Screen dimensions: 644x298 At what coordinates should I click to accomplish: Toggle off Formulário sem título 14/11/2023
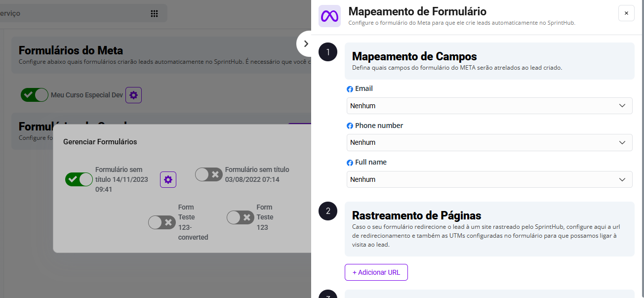click(x=79, y=179)
